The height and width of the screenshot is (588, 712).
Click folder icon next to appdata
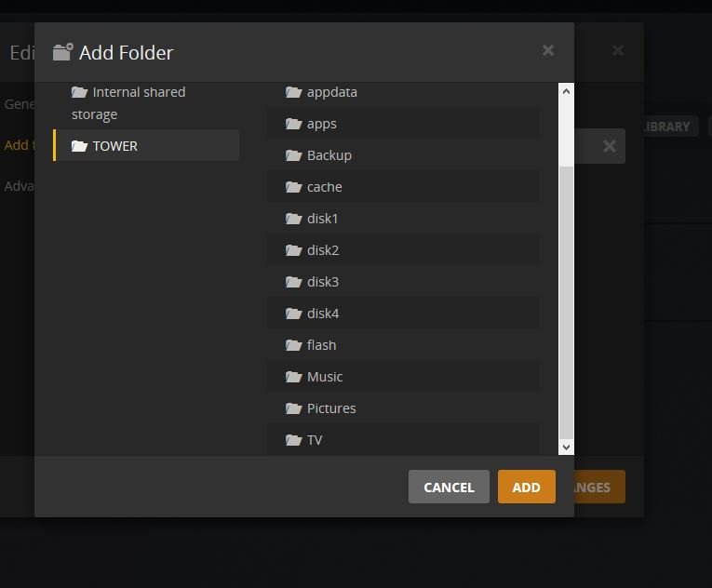(294, 92)
